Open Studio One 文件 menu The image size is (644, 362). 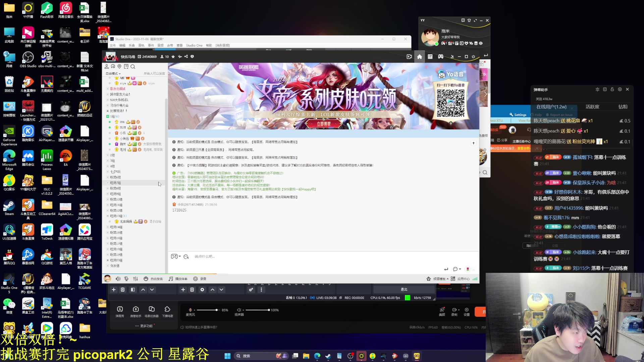[113, 45]
